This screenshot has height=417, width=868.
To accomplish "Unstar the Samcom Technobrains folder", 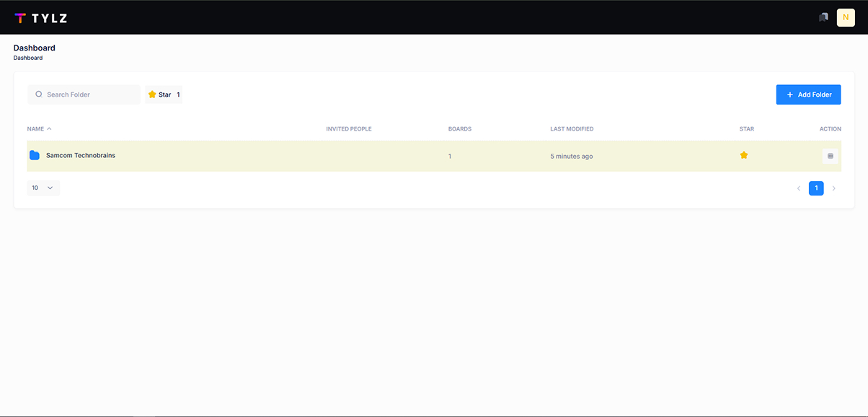I will [x=744, y=155].
